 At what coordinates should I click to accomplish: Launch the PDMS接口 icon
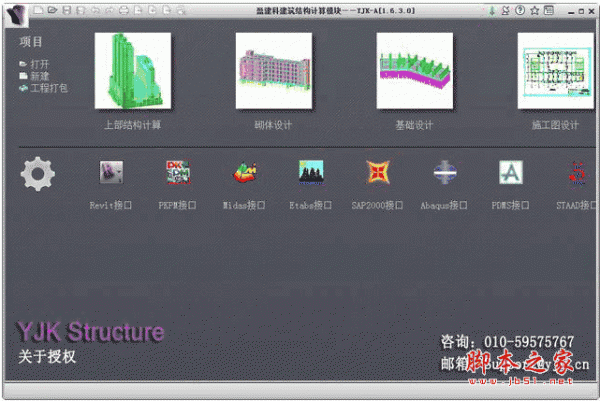pyautogui.click(x=511, y=172)
